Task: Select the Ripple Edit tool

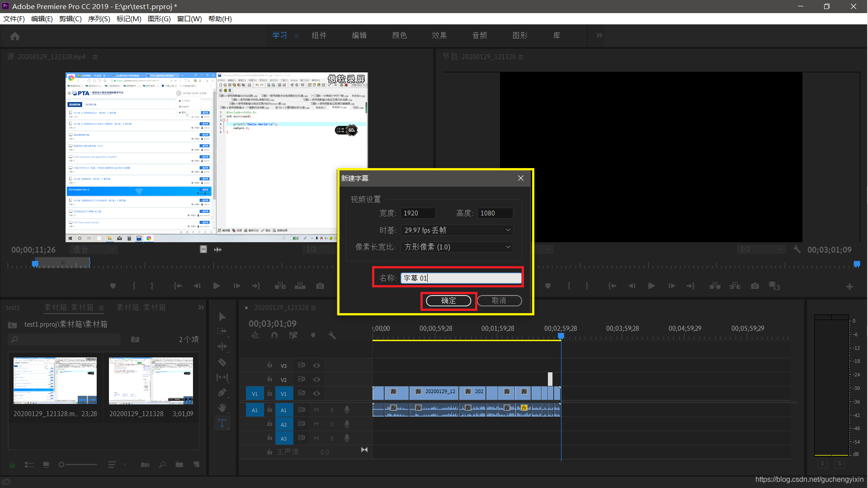Action: pos(222,347)
